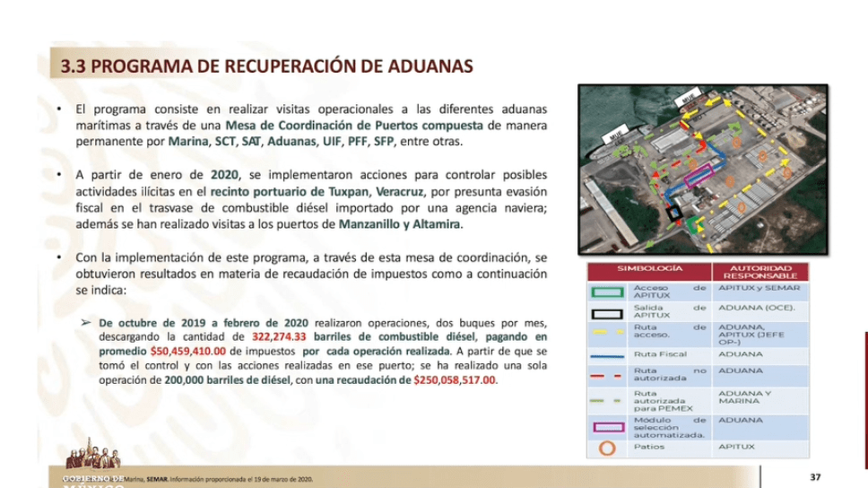Click the slide title 3.3 Programa de Recuperación
The height and width of the screenshot is (488, 868).
[266, 65]
